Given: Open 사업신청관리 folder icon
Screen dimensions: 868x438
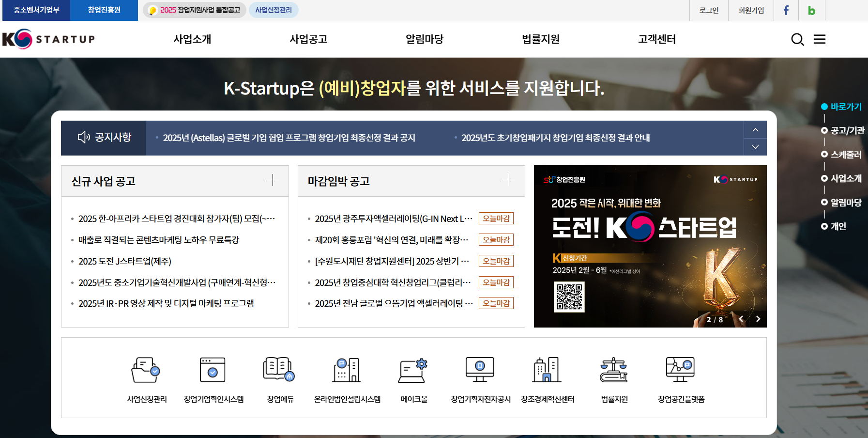Looking at the screenshot, I should coord(146,370).
